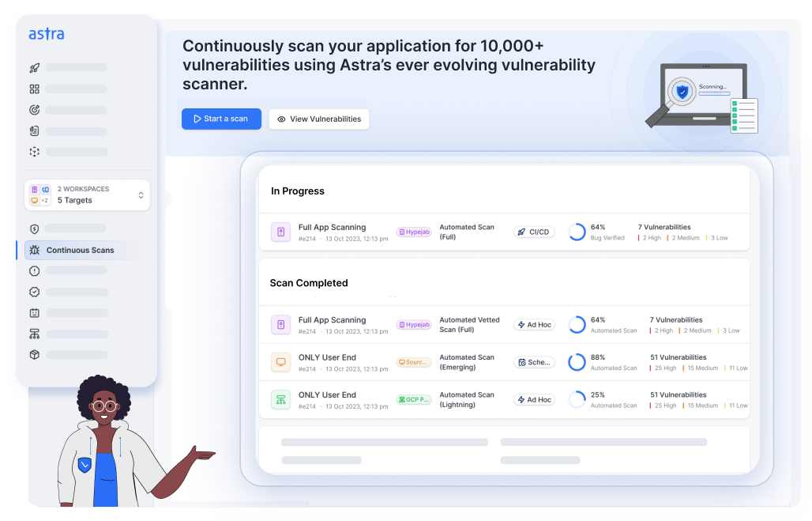Click the In Progress heading

click(x=298, y=191)
